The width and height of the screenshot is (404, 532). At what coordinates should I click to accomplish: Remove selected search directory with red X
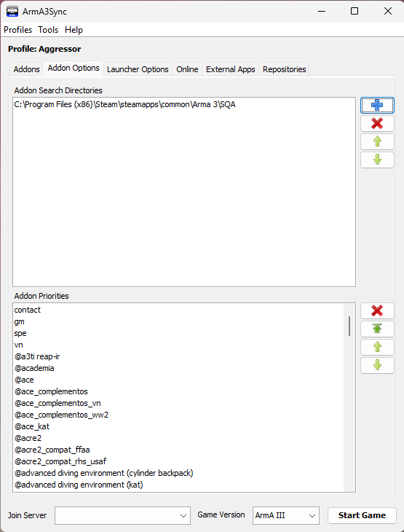tap(377, 123)
